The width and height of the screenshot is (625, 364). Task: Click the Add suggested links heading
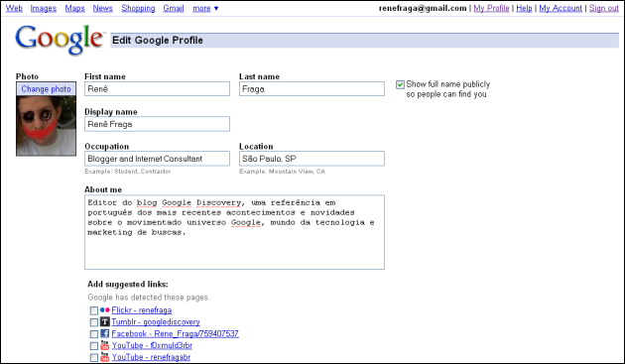pyautogui.click(x=128, y=284)
